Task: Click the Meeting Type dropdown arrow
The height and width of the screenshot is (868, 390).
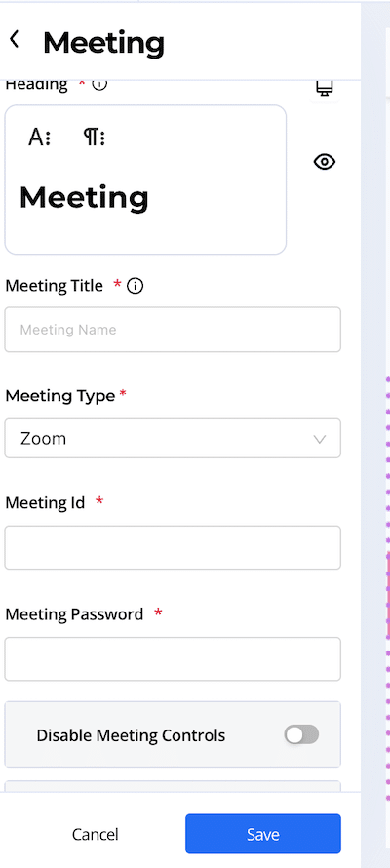Action: 319,440
